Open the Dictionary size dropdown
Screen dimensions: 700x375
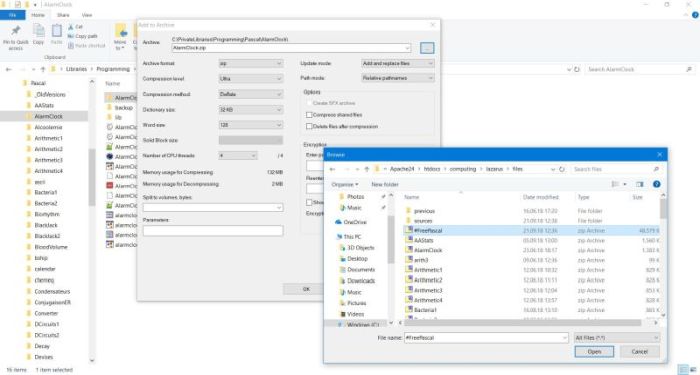[250, 109]
